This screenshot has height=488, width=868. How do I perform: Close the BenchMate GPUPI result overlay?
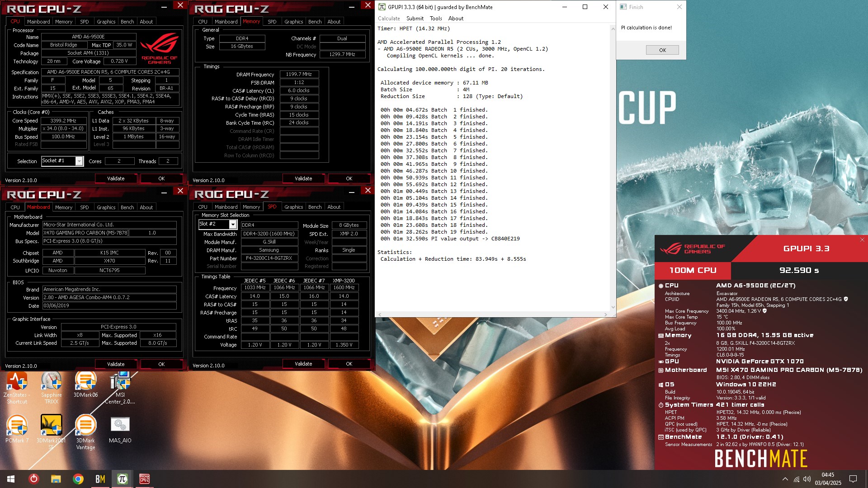(862, 240)
